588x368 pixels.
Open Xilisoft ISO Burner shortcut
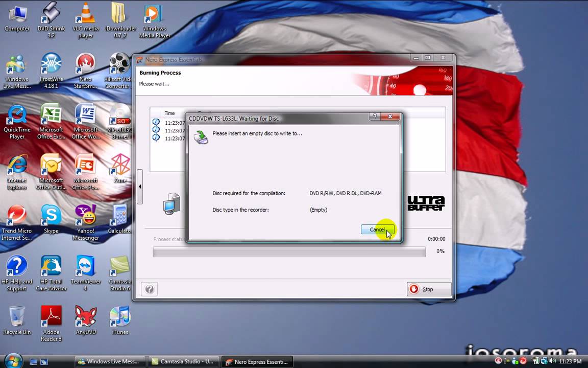click(119, 121)
